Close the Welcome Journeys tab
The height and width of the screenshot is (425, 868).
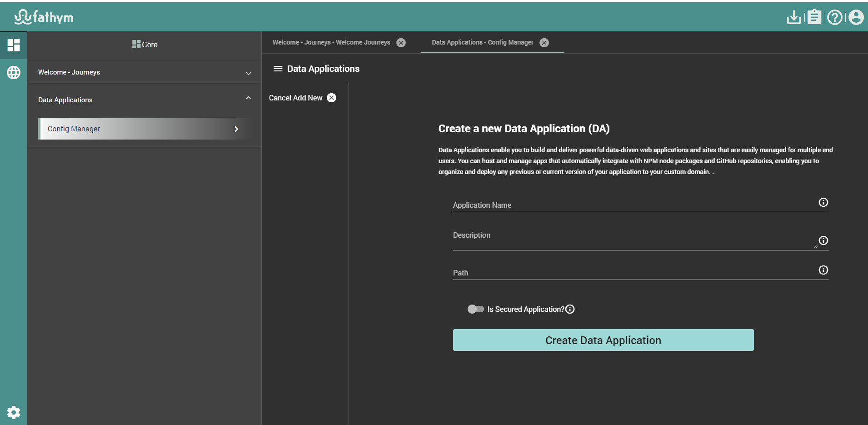[401, 43]
